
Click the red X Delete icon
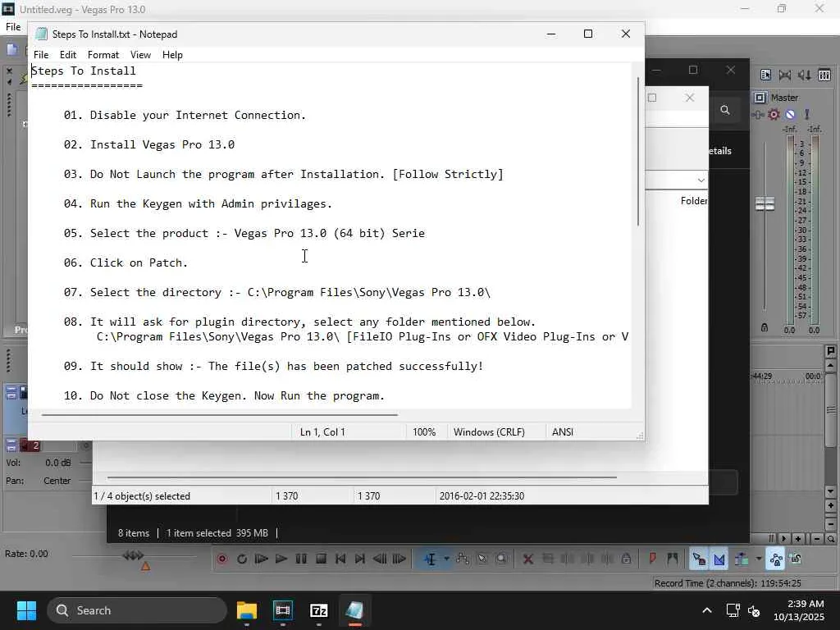[x=527, y=559]
